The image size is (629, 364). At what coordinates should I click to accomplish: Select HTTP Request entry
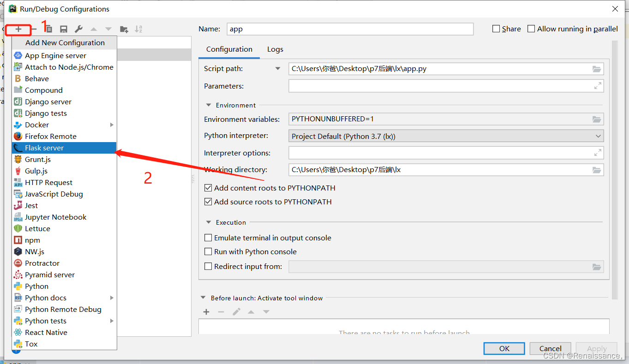(x=64, y=182)
